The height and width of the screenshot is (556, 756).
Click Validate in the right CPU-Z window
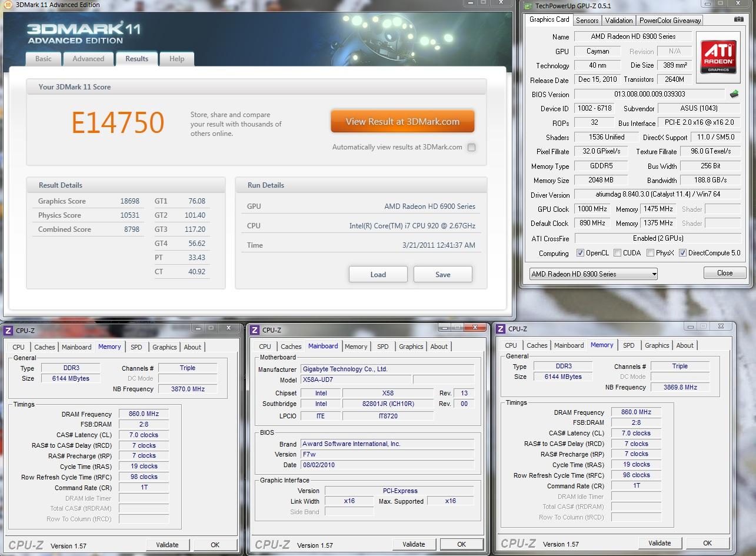660,543
